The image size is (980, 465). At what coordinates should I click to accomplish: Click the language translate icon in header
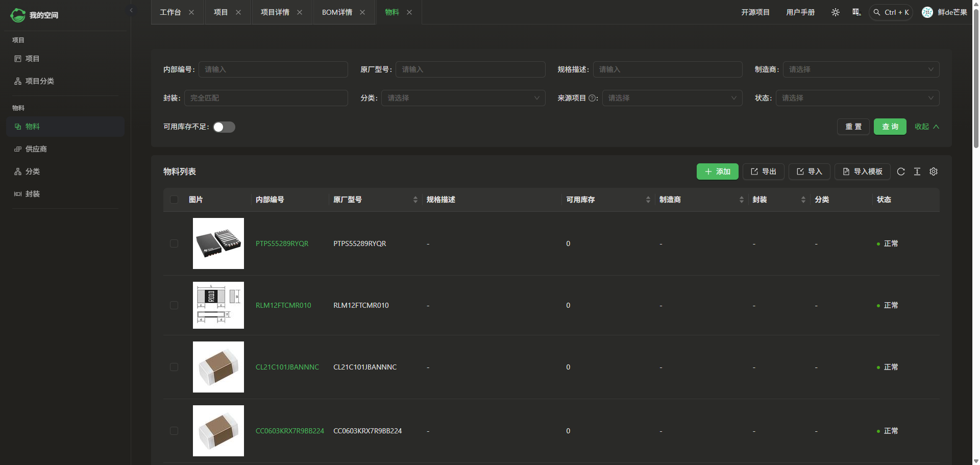click(856, 12)
